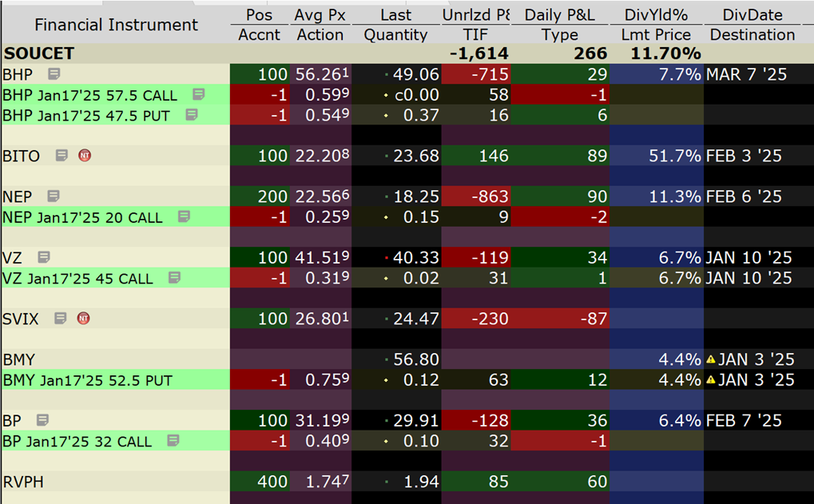This screenshot has width=814, height=504.
Task: Click the Daily P&L column header
Action: [559, 15]
